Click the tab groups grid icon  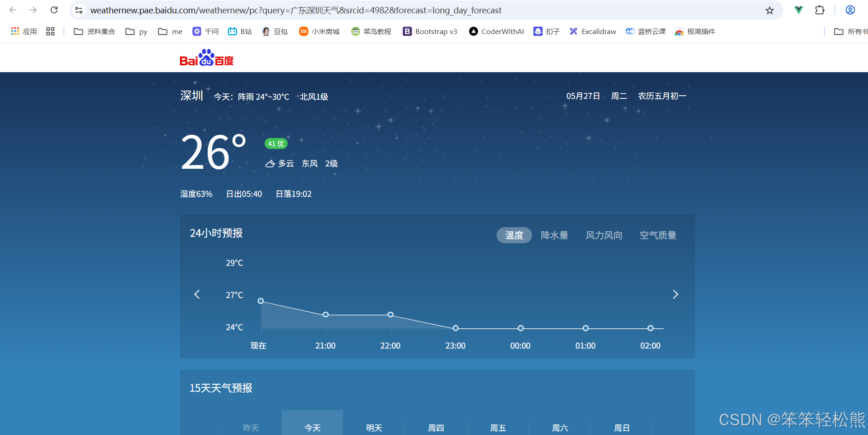(51, 31)
